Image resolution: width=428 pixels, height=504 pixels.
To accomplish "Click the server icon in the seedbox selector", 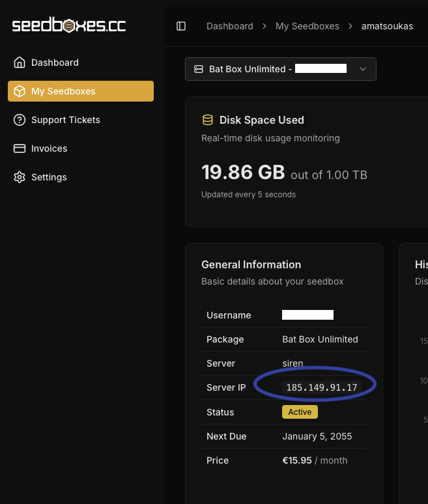I will [x=198, y=69].
